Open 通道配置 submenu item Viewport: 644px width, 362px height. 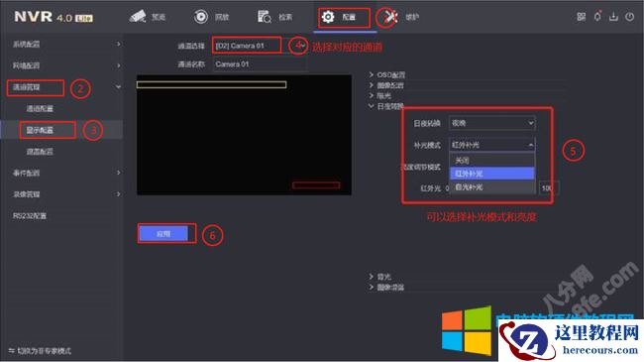click(x=40, y=109)
